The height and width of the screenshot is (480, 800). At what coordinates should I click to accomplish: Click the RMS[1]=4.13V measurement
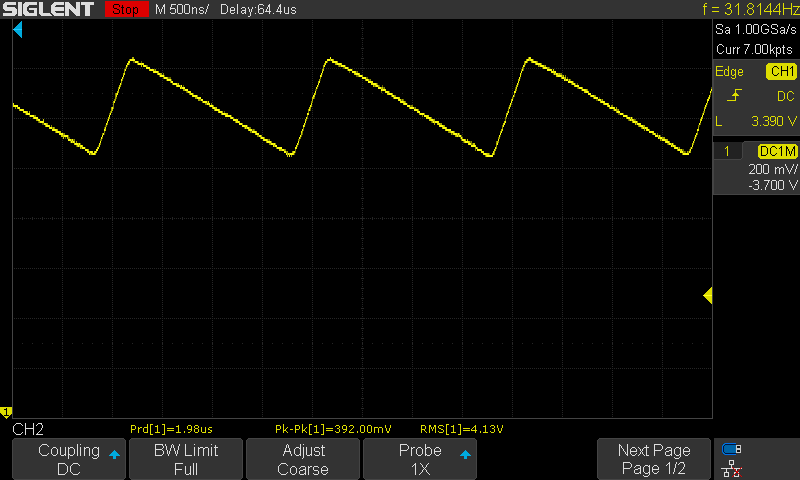pos(462,429)
